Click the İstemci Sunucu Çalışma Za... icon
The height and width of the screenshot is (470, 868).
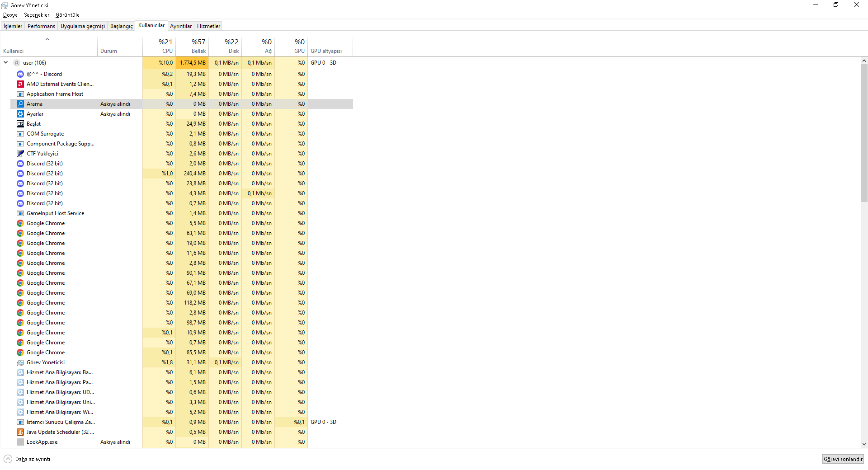(20, 422)
